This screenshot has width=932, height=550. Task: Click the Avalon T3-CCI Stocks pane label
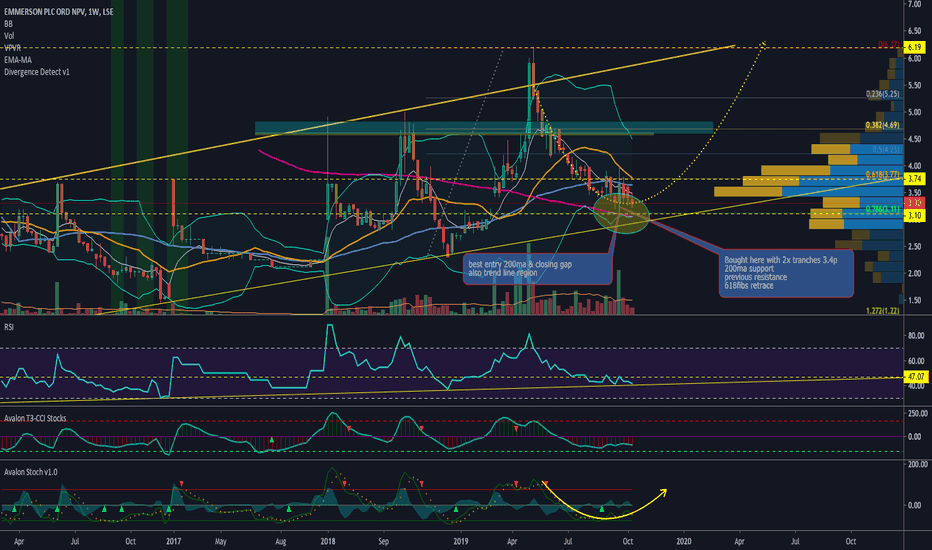click(35, 418)
